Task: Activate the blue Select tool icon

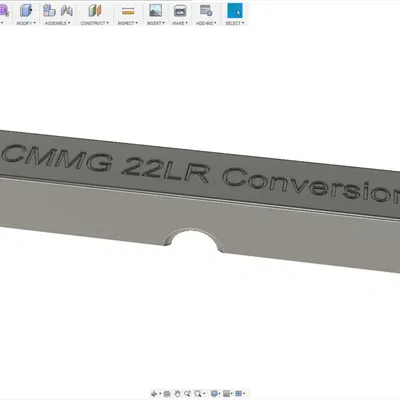Action: [x=235, y=10]
